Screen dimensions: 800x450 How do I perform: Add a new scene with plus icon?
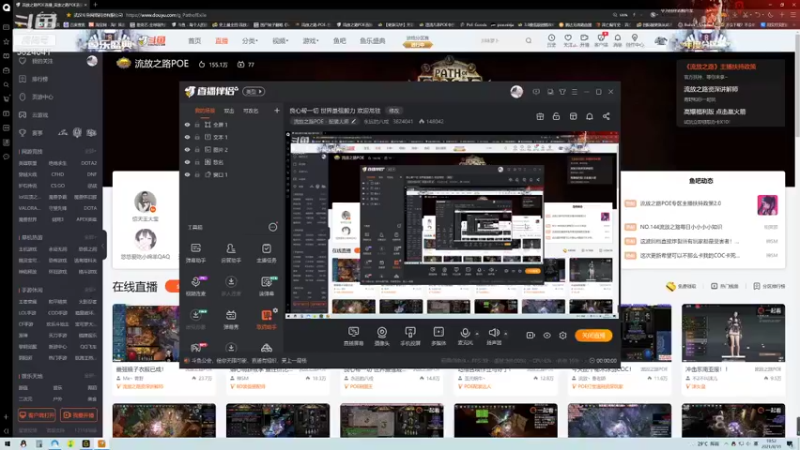277,110
